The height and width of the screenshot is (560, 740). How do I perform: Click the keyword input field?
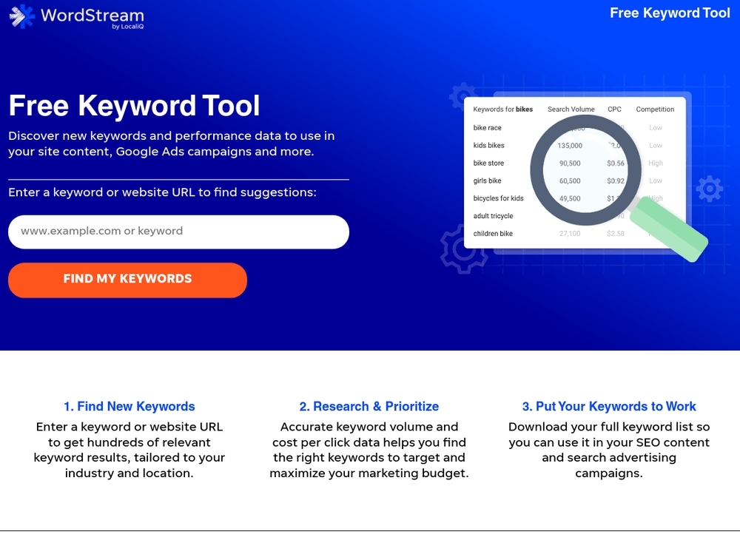[178, 232]
